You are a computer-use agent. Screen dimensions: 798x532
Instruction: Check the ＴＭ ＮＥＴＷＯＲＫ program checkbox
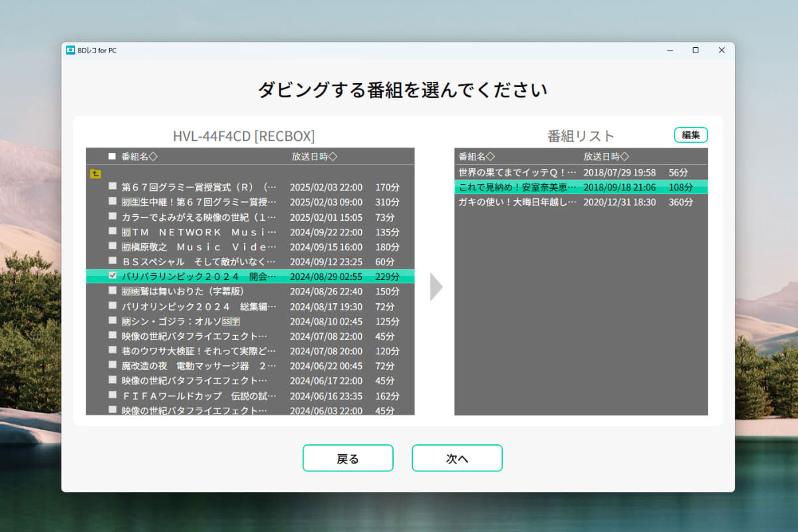point(112,231)
